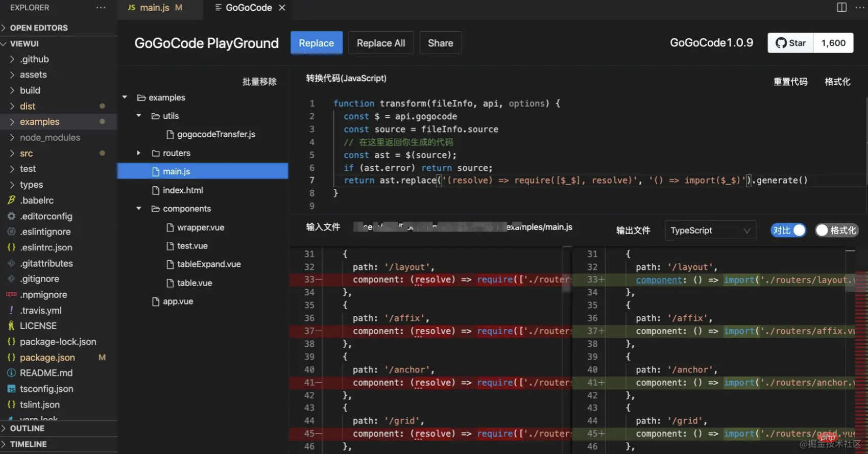Close the GoGoCode tab

[x=282, y=8]
